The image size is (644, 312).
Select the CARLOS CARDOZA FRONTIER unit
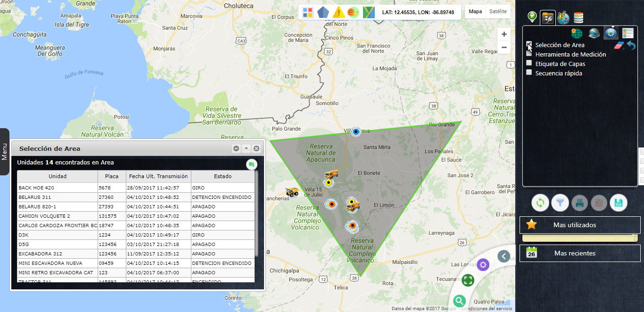pos(136,225)
